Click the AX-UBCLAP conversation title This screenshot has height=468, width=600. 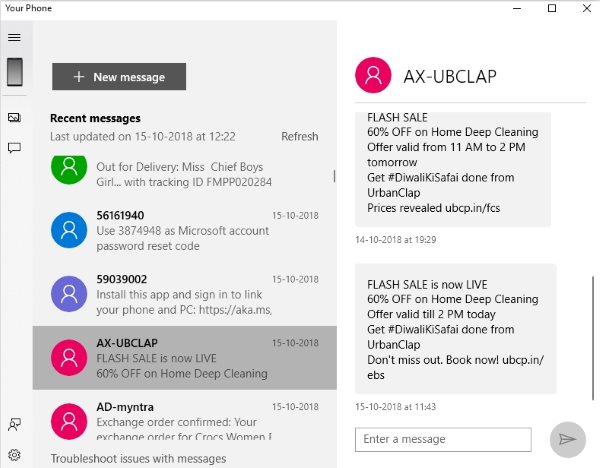450,77
